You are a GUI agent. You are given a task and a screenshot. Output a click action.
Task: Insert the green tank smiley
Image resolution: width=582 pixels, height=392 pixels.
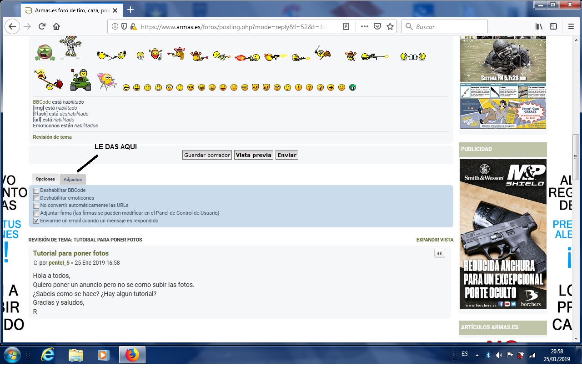(80, 80)
